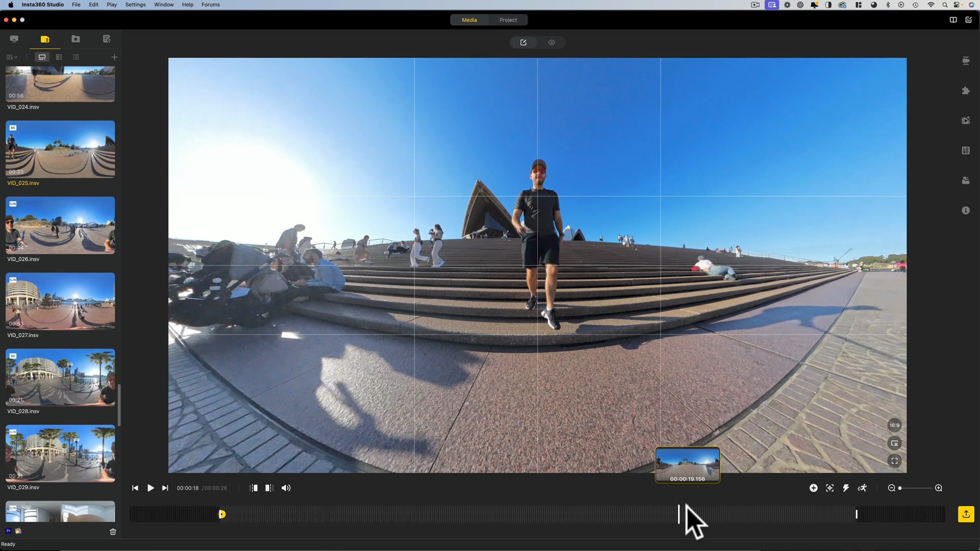Click the preview snapshot button under 16:9

coord(894,443)
